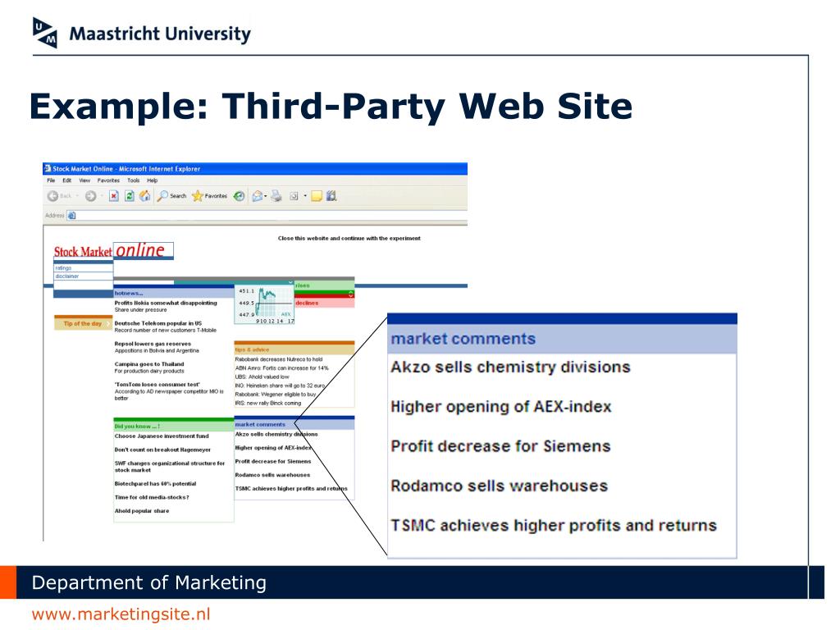
Task: Open the History green clock icon
Action: [x=239, y=196]
